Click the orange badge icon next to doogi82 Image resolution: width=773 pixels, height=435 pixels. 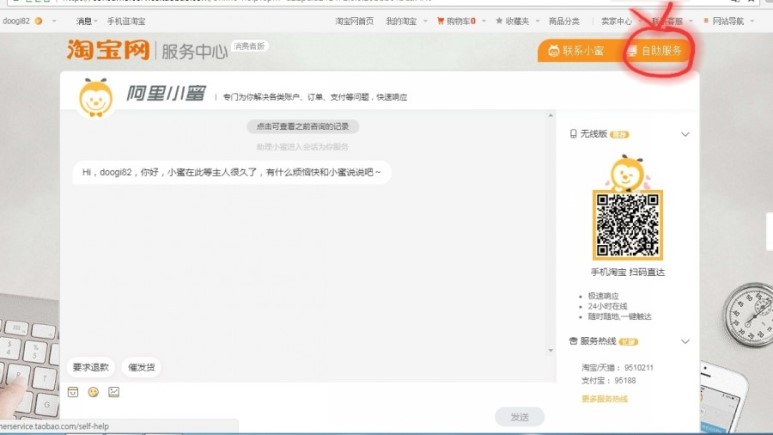[x=38, y=21]
